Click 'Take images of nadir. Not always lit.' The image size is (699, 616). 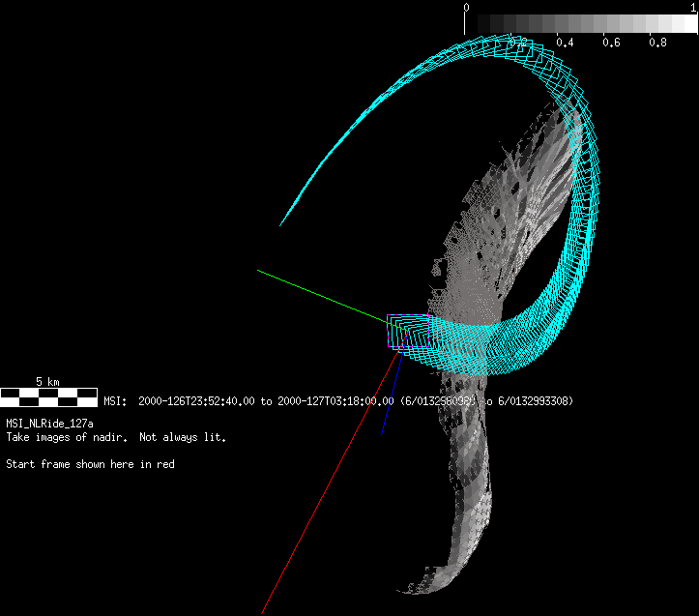point(116,437)
